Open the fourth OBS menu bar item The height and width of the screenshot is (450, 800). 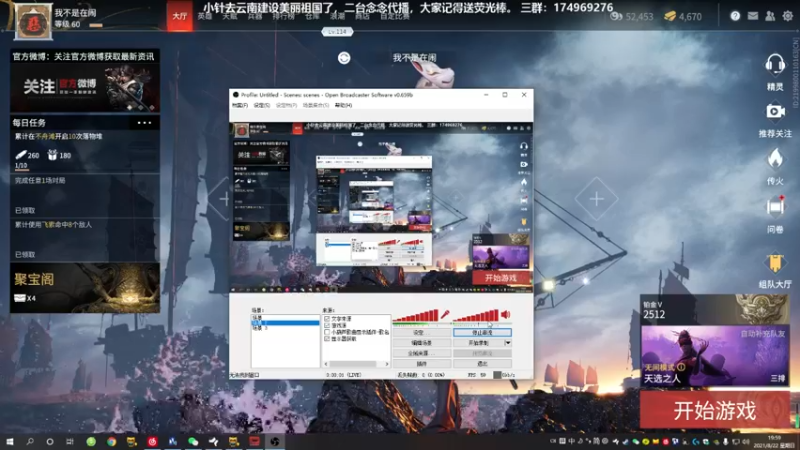click(x=316, y=105)
